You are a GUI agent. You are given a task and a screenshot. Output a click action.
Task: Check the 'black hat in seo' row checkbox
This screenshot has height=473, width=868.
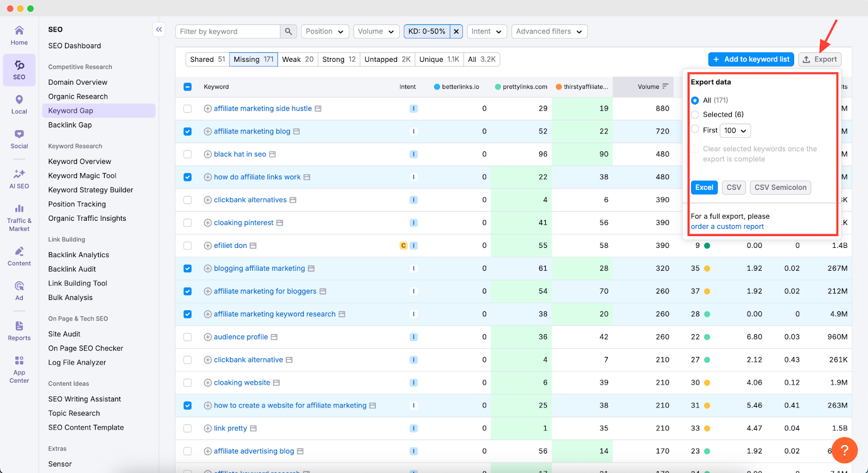tap(188, 154)
